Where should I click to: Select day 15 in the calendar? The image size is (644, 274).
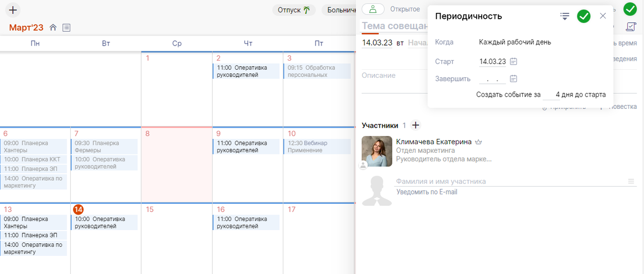150,209
